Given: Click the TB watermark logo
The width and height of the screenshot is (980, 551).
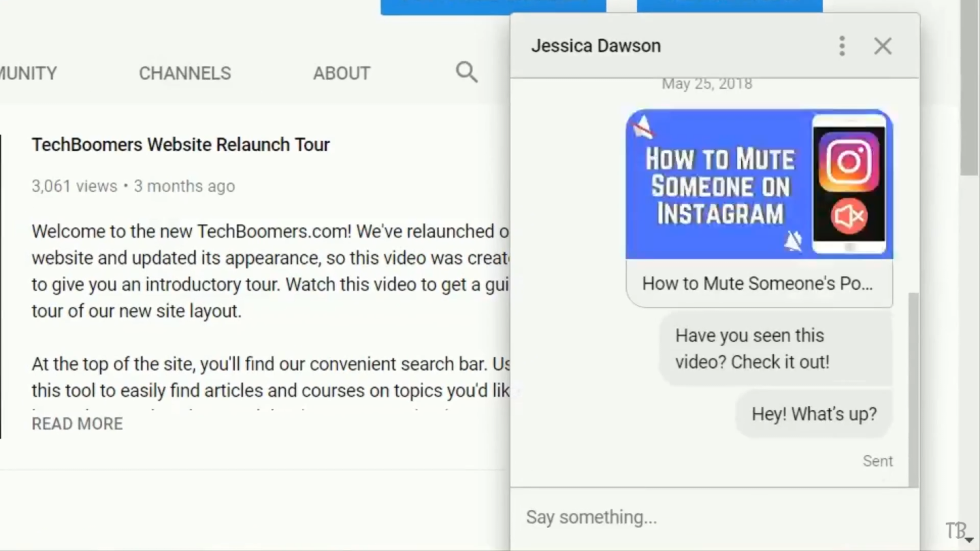Looking at the screenshot, I should [957, 531].
